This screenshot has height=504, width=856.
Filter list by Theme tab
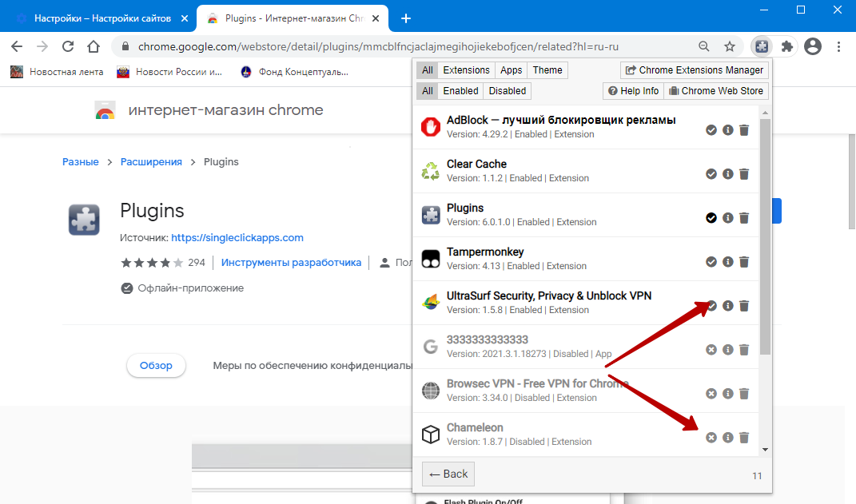tap(547, 70)
